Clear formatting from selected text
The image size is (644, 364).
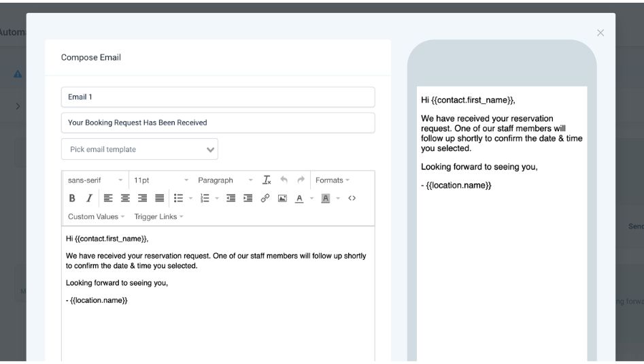pos(267,180)
